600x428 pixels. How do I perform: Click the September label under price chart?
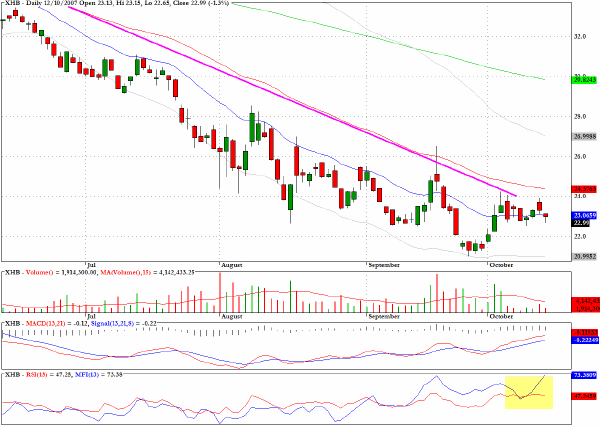point(384,265)
